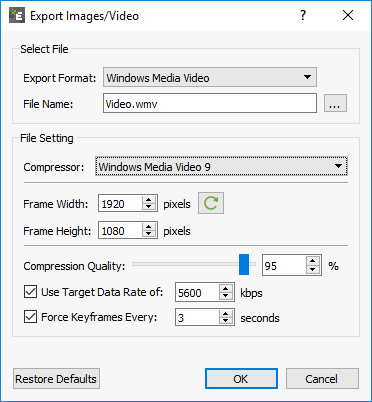Close the Export Images/Video dialog
The height and width of the screenshot is (402, 372).
point(348,15)
